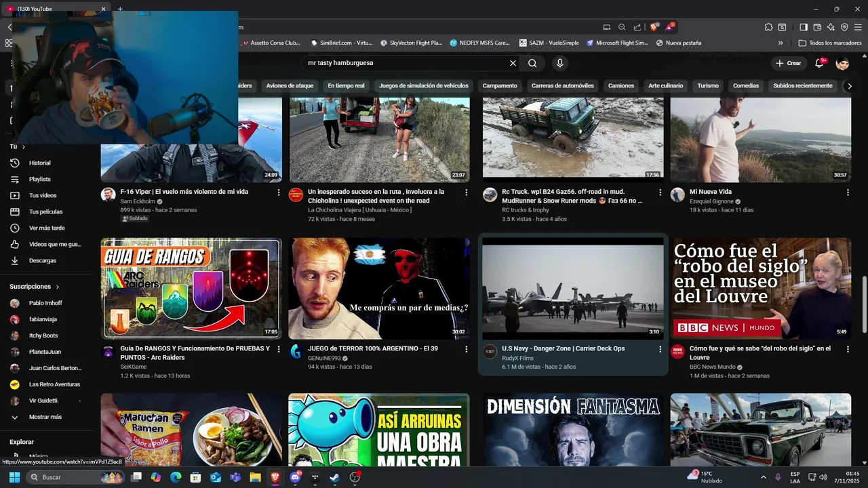Toggle the browser sidebar panel icon

[803, 27]
